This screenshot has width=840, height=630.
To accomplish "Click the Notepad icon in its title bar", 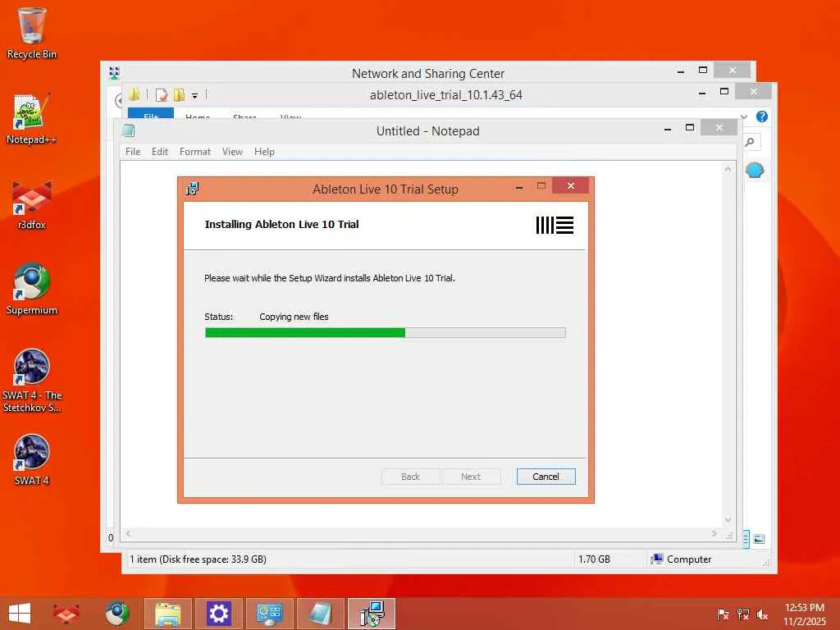I will click(x=129, y=130).
